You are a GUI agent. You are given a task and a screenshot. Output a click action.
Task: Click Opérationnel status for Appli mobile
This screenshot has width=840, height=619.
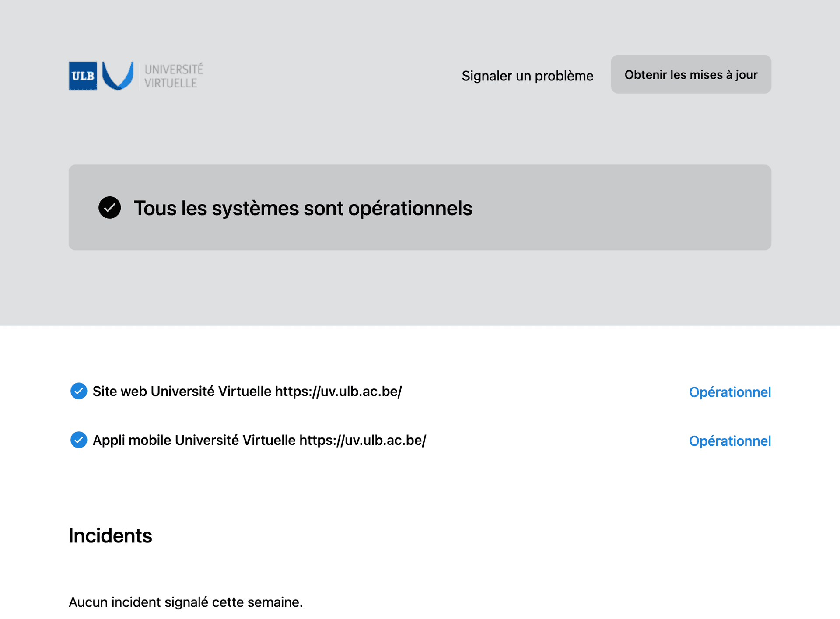pyautogui.click(x=729, y=441)
